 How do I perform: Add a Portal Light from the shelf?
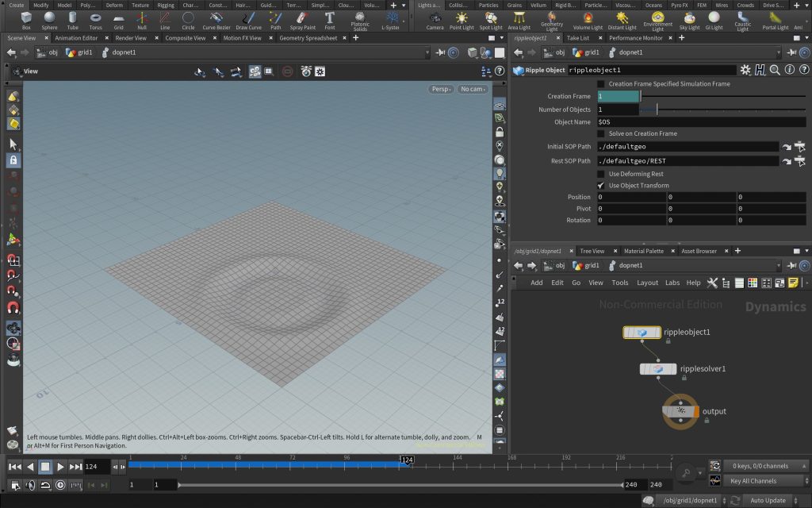point(776,21)
